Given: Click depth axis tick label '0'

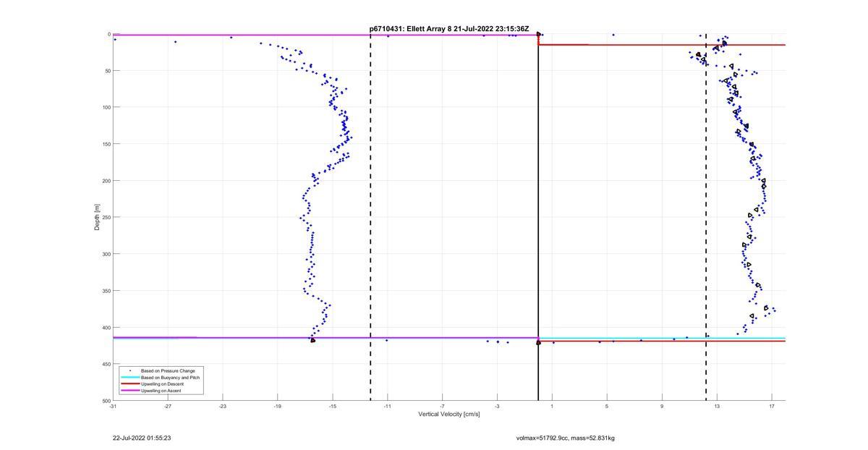Looking at the screenshot, I should point(109,34).
